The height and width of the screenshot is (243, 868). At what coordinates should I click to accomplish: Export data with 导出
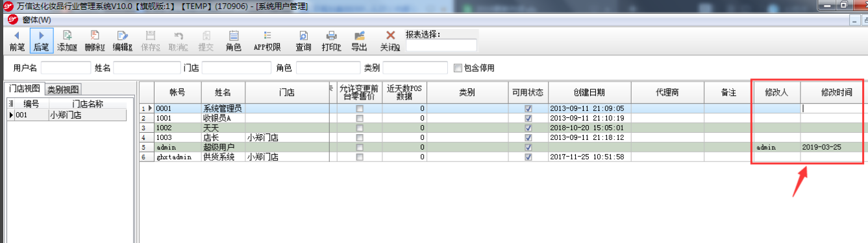tap(359, 40)
